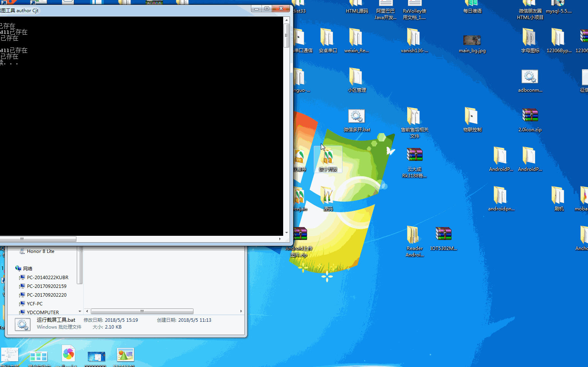The height and width of the screenshot is (367, 588).
Task: Open Reader Androi... folder
Action: 414,241
